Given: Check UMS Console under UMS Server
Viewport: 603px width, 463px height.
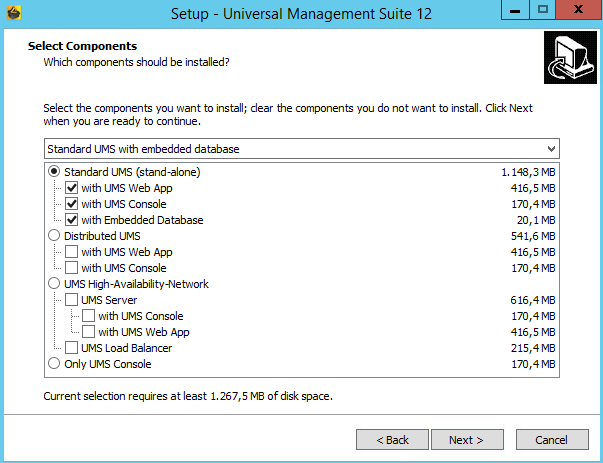Looking at the screenshot, I should pos(88,316).
